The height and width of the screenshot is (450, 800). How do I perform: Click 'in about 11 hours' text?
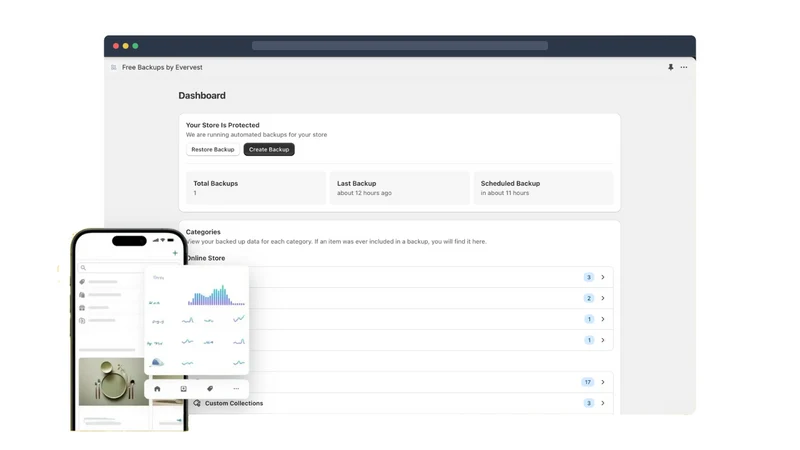(505, 193)
